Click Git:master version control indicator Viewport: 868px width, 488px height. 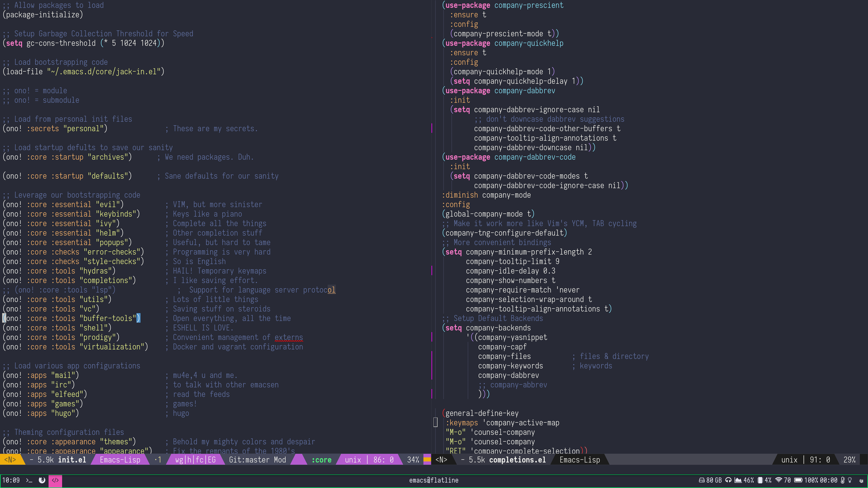tap(249, 460)
